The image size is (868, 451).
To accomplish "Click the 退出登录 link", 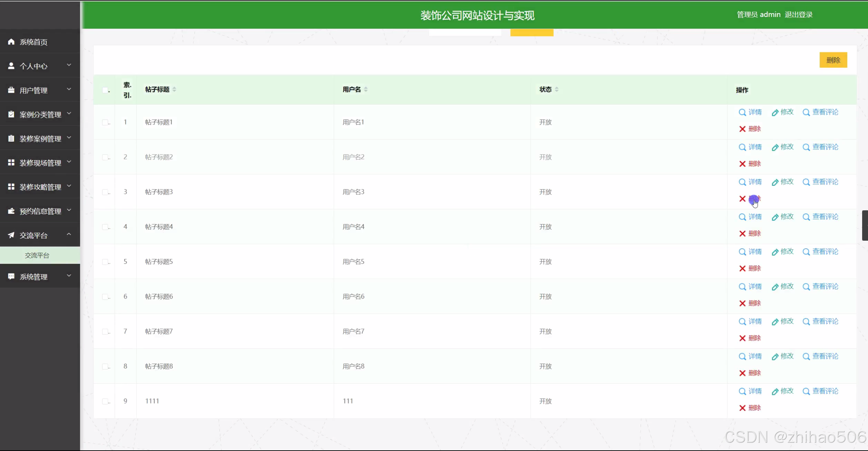I will coord(799,15).
